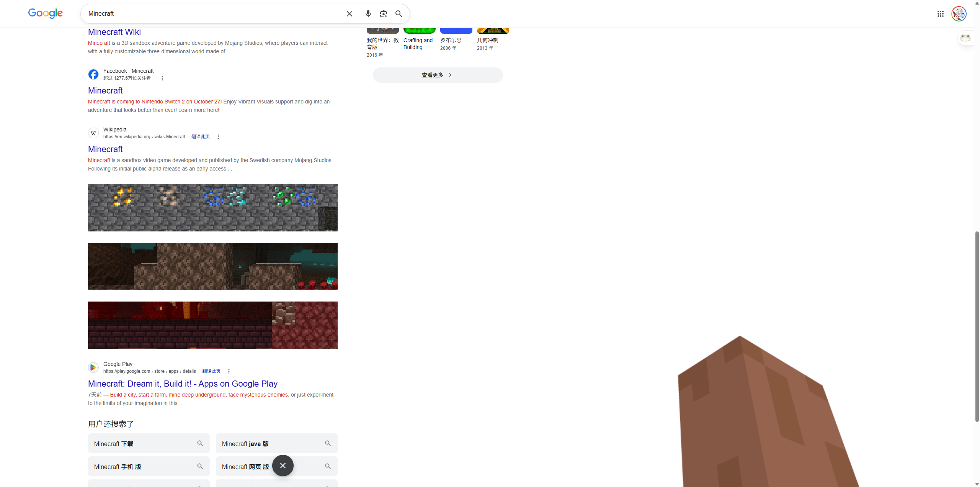This screenshot has height=487, width=980.
Task: Click search icon in 'Minecraft java 版' chip
Action: click(x=328, y=443)
